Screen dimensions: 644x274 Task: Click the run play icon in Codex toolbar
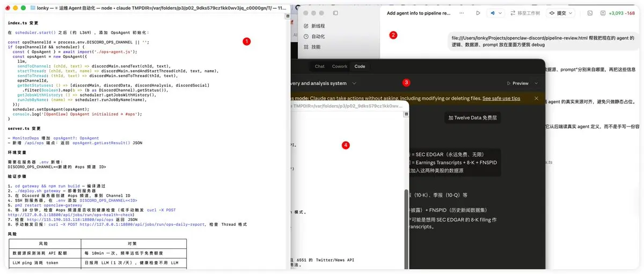478,12
